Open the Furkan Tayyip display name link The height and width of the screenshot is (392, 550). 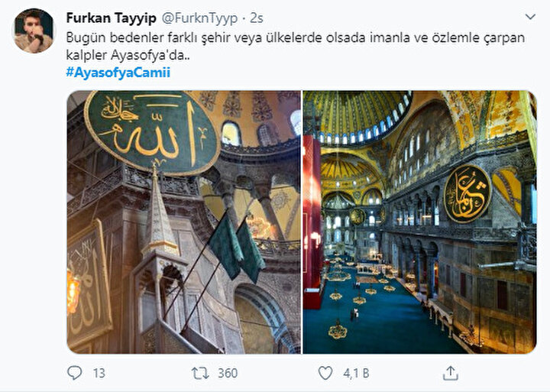[x=112, y=18]
